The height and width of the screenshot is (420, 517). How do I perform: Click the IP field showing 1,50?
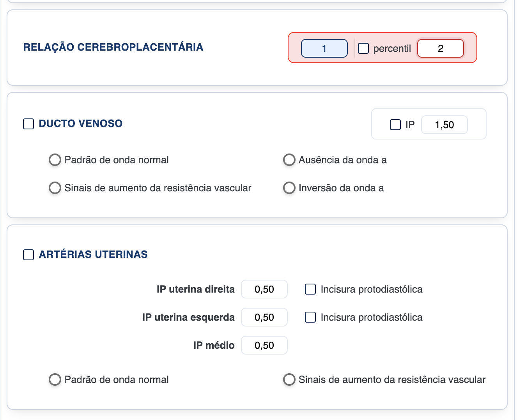pyautogui.click(x=444, y=125)
